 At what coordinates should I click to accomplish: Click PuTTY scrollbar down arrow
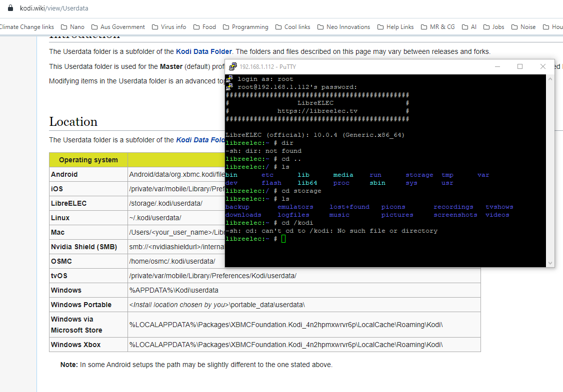point(550,263)
